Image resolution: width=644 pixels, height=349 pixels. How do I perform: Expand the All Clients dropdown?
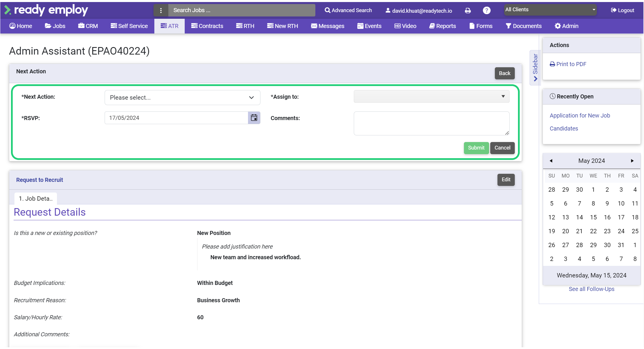coord(550,10)
